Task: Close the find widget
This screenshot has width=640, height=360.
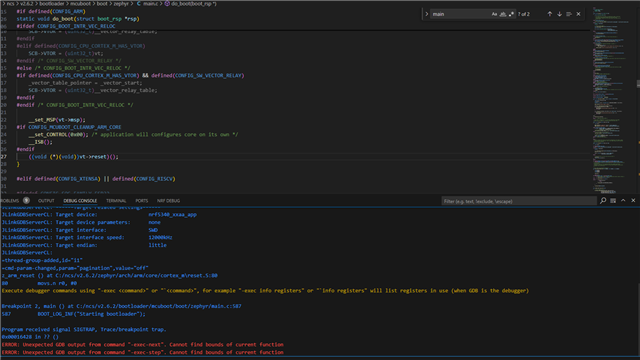Action: pyautogui.click(x=578, y=14)
